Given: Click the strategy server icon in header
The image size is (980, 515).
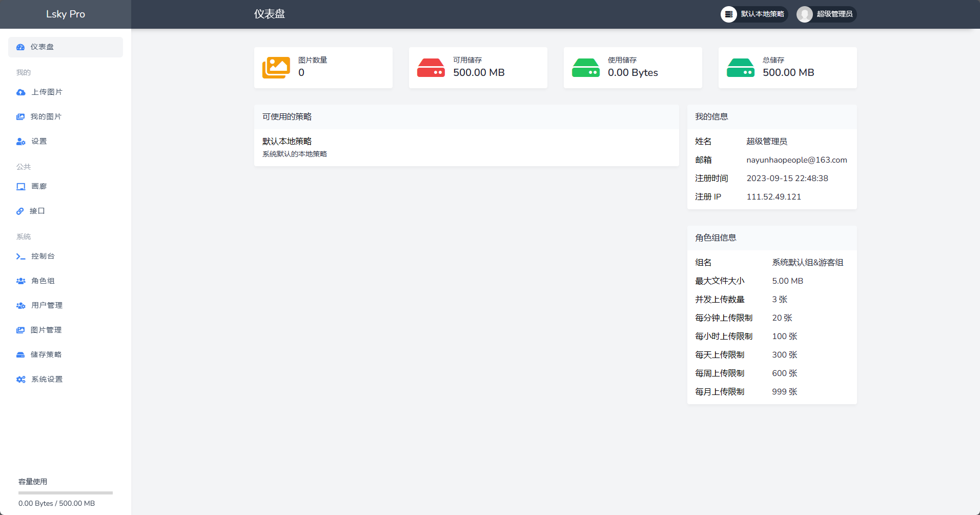Looking at the screenshot, I should (x=729, y=14).
